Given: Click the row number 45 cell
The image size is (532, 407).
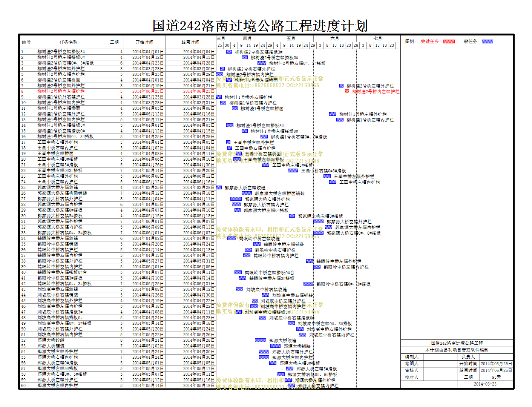Looking at the screenshot, I should click(26, 301).
